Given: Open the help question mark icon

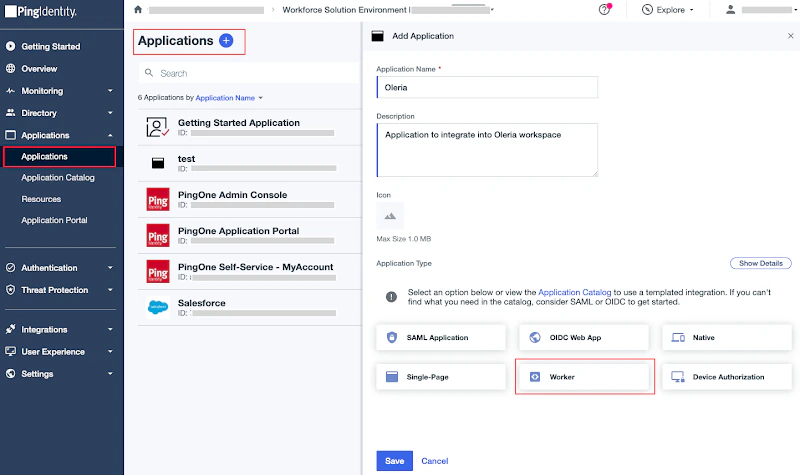Looking at the screenshot, I should (x=605, y=9).
